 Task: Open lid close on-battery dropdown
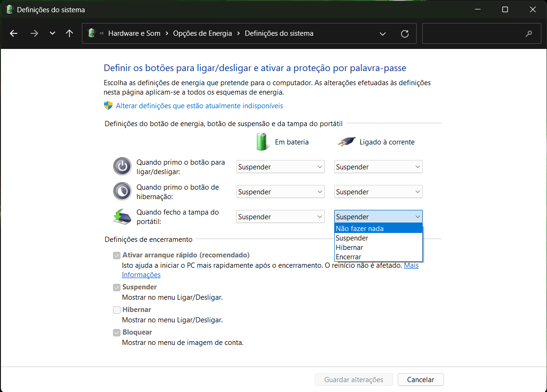tap(281, 216)
